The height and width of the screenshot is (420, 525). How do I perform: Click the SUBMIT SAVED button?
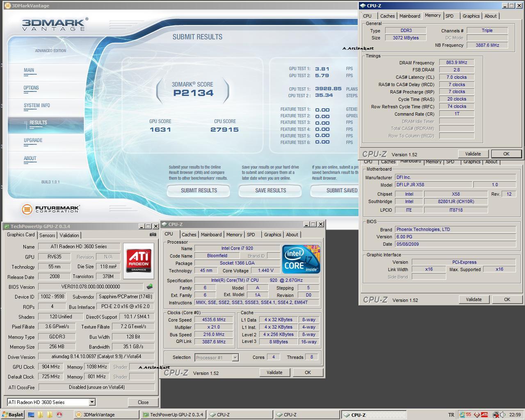click(335, 190)
